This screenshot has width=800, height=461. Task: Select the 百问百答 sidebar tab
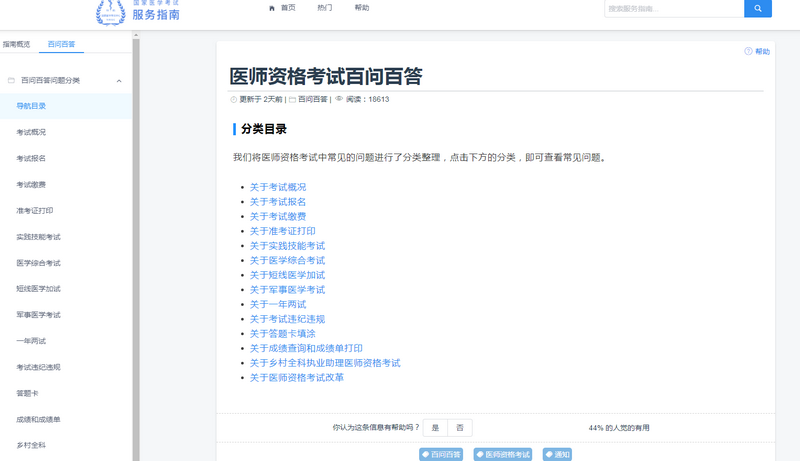pos(62,45)
